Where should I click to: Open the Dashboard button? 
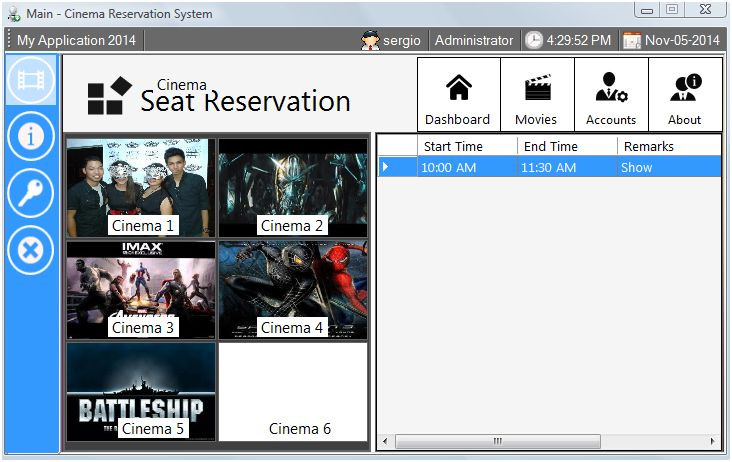click(x=458, y=95)
